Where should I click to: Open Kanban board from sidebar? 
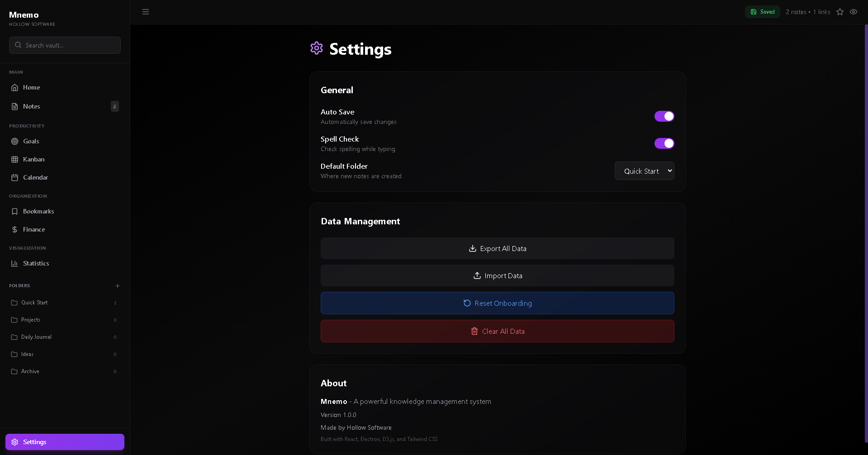tap(34, 159)
